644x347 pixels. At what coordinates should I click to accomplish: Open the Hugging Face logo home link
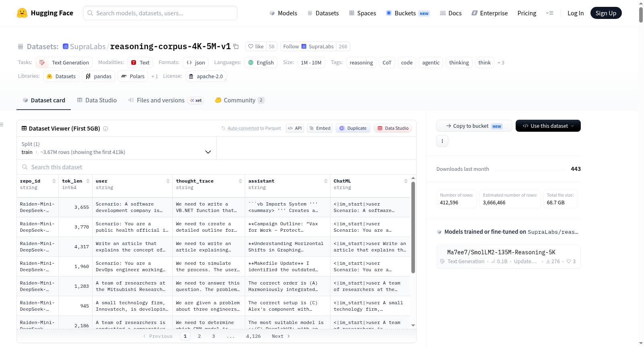45,13
